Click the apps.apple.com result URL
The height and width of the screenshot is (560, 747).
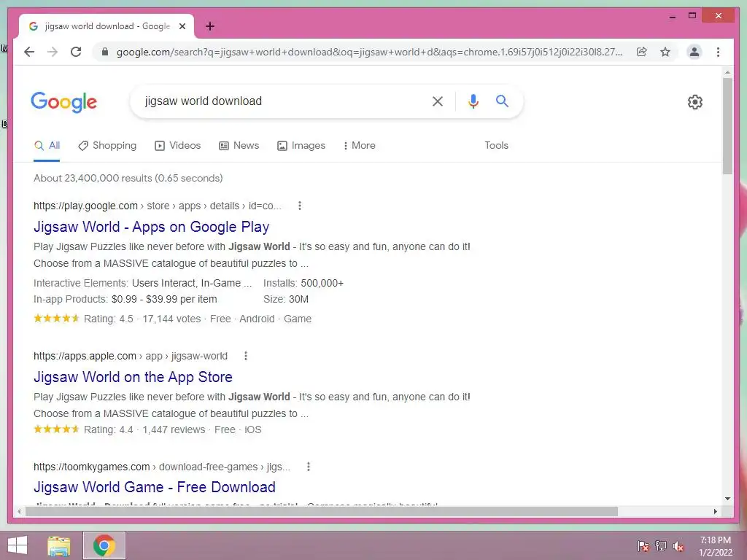pyautogui.click(x=131, y=356)
